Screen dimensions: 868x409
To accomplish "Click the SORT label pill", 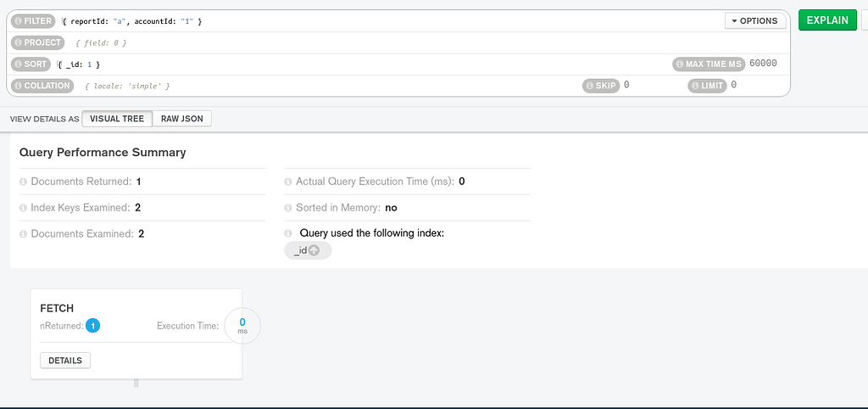I will [x=31, y=64].
